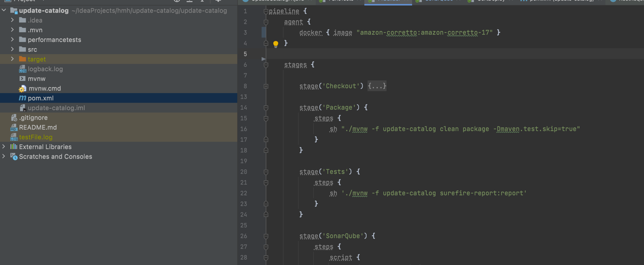Expand fold marker at Checkout line 8
Viewport: 644px width, 265px height.
266,86
